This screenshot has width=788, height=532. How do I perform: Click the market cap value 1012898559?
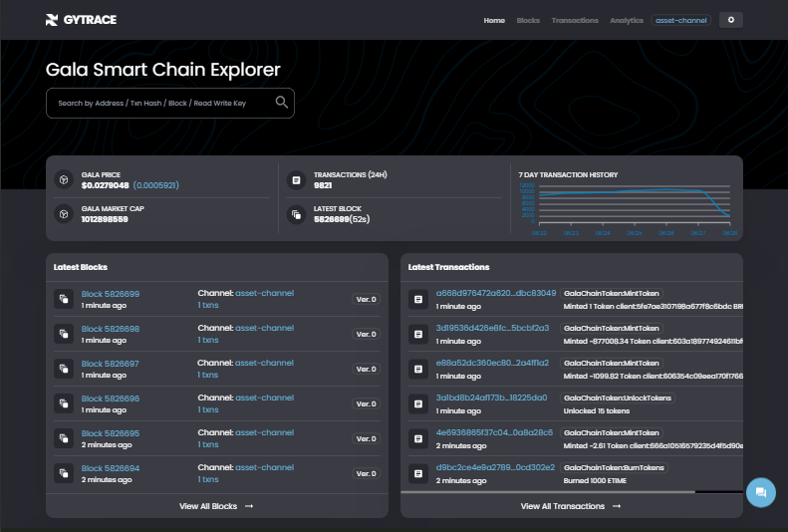[x=105, y=219]
